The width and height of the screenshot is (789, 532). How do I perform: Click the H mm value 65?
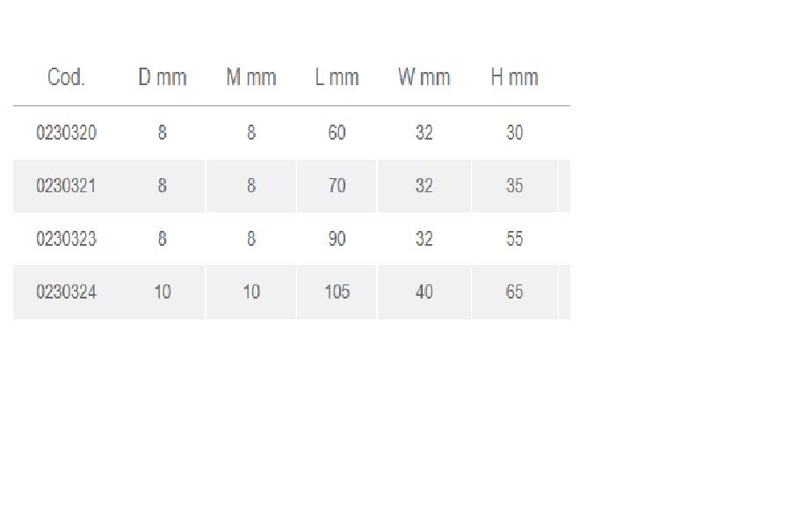click(x=514, y=291)
